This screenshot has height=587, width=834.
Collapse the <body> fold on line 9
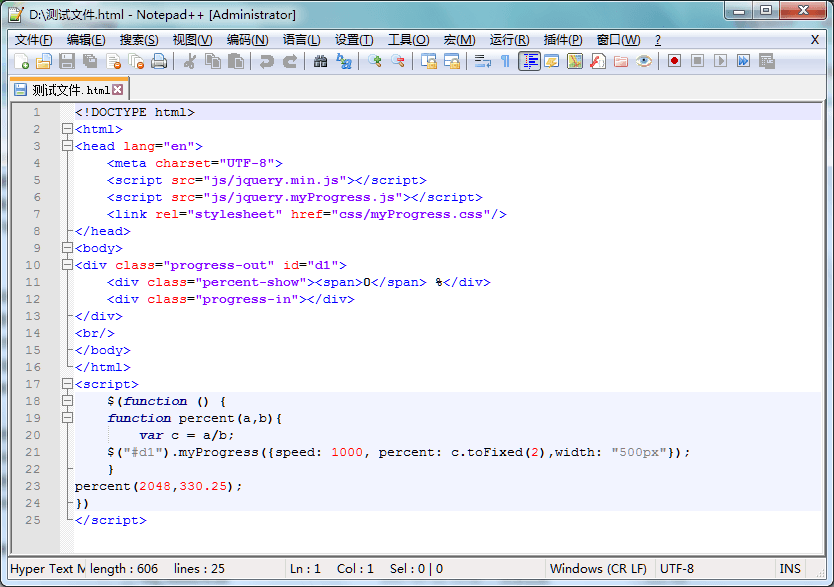[x=67, y=248]
